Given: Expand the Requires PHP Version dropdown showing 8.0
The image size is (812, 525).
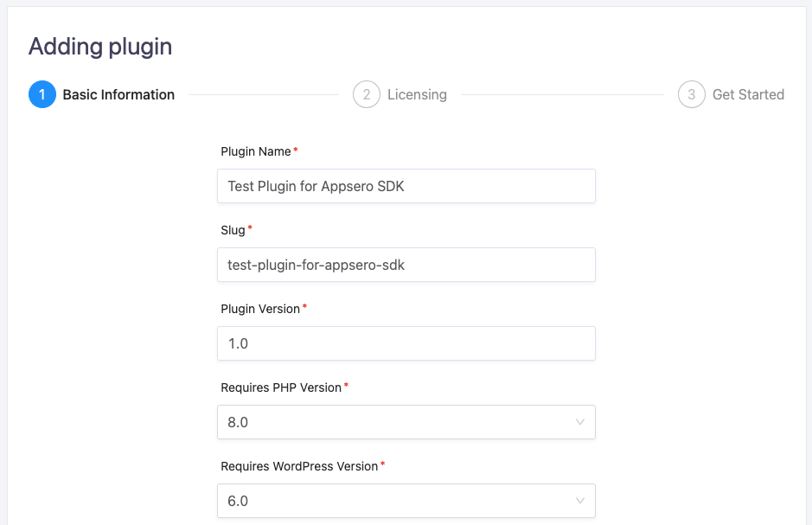Looking at the screenshot, I should coord(406,422).
